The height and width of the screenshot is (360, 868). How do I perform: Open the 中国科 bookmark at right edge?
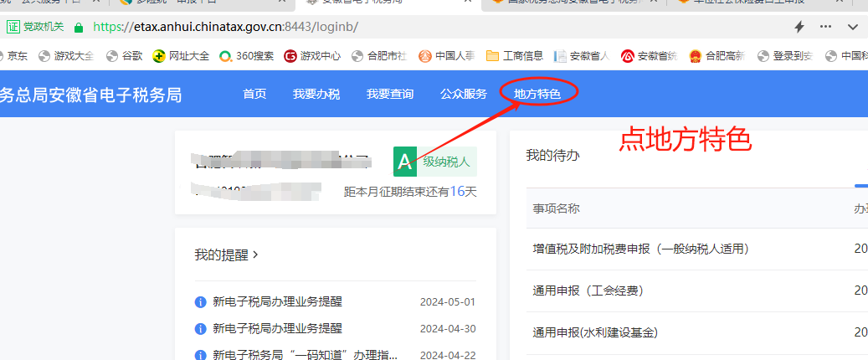[x=846, y=56]
